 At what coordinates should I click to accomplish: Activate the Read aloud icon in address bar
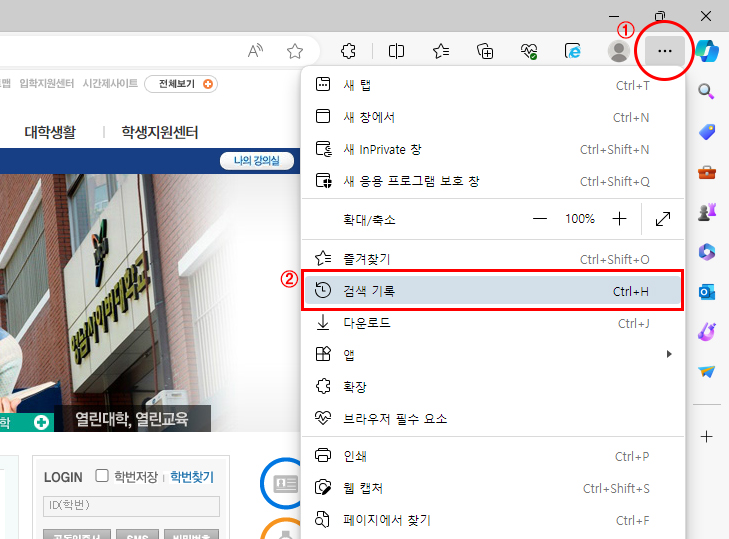click(x=255, y=51)
